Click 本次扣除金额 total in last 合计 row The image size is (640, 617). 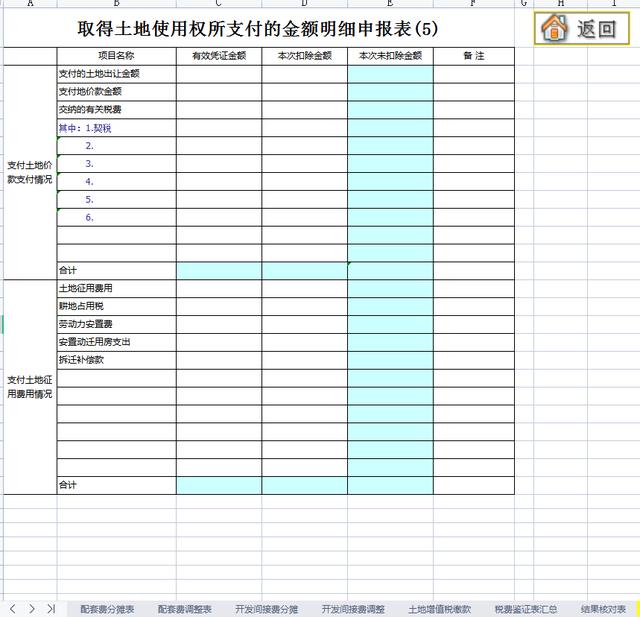[x=304, y=486]
